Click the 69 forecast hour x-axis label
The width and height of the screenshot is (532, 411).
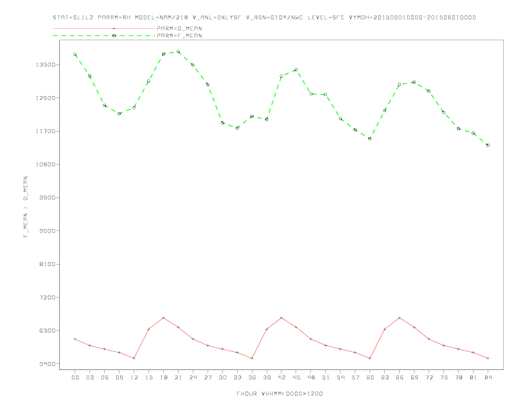[x=414, y=377]
